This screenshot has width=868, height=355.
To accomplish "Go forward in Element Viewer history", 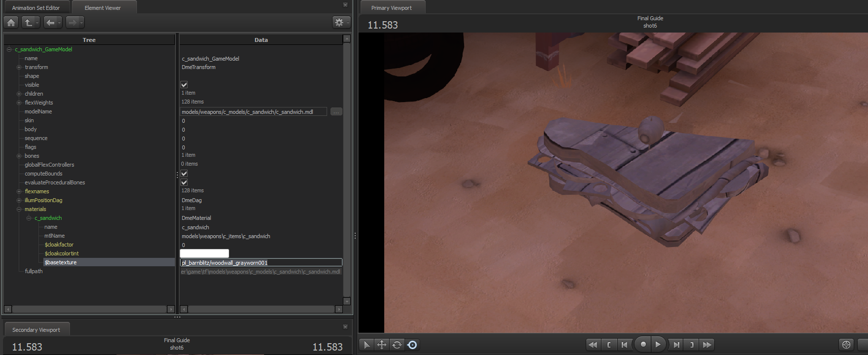I will [x=75, y=22].
